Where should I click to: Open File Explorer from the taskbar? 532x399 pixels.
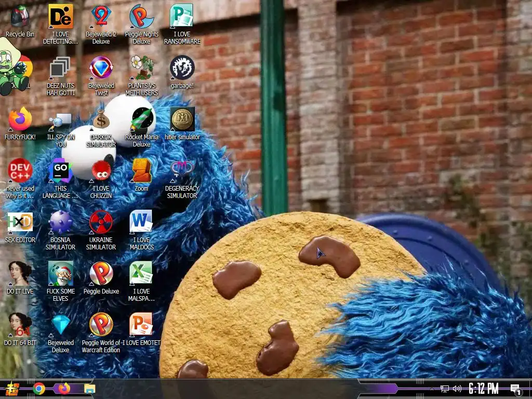[89, 389]
